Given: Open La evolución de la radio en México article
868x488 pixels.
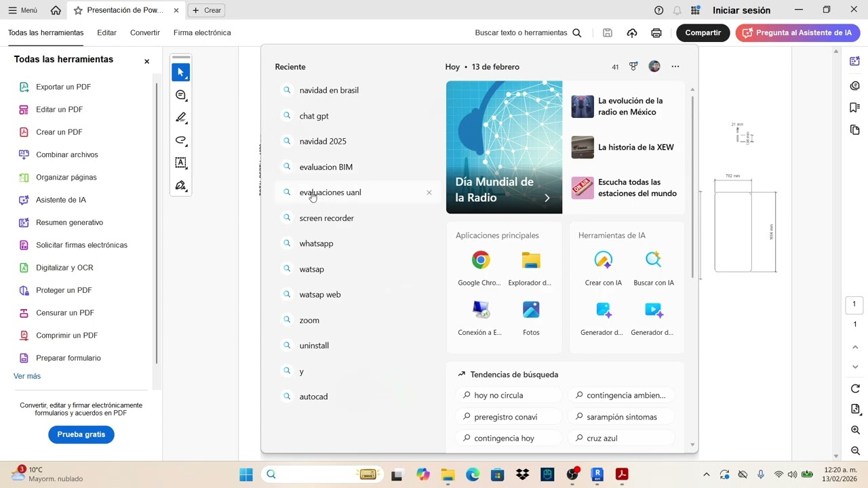Looking at the screenshot, I should (624, 106).
